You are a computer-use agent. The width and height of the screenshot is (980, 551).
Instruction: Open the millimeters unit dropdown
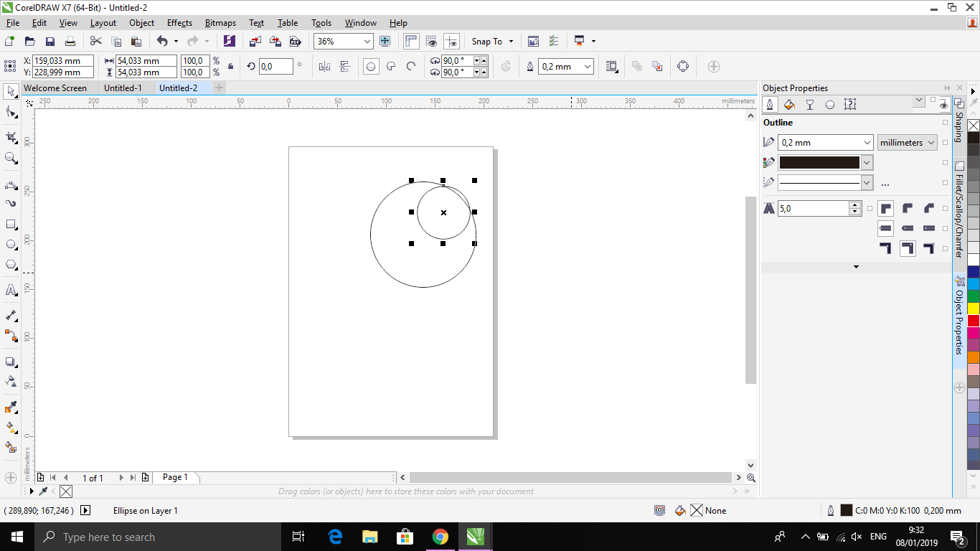[x=908, y=143]
